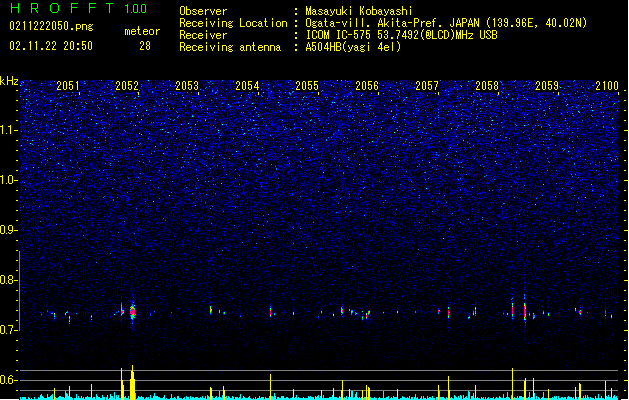Click the meteor count value 28
The height and width of the screenshot is (400, 629).
click(x=145, y=46)
